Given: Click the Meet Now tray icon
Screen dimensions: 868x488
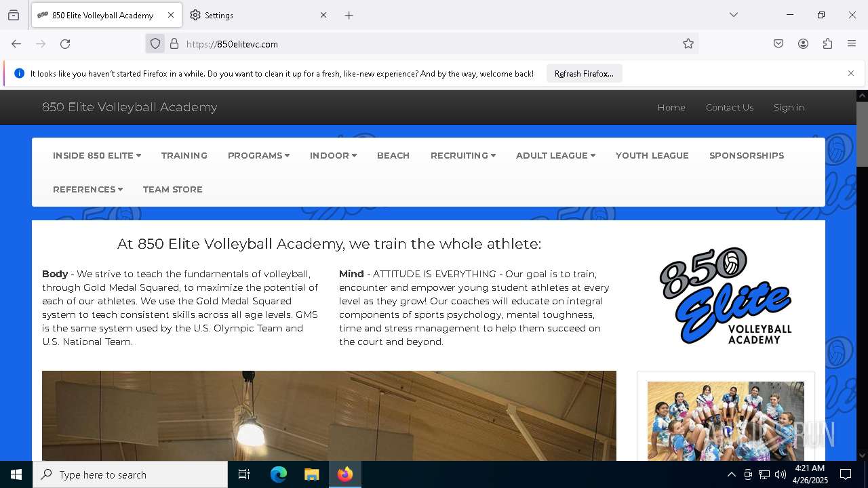Looking at the screenshot, I should pos(748,474).
